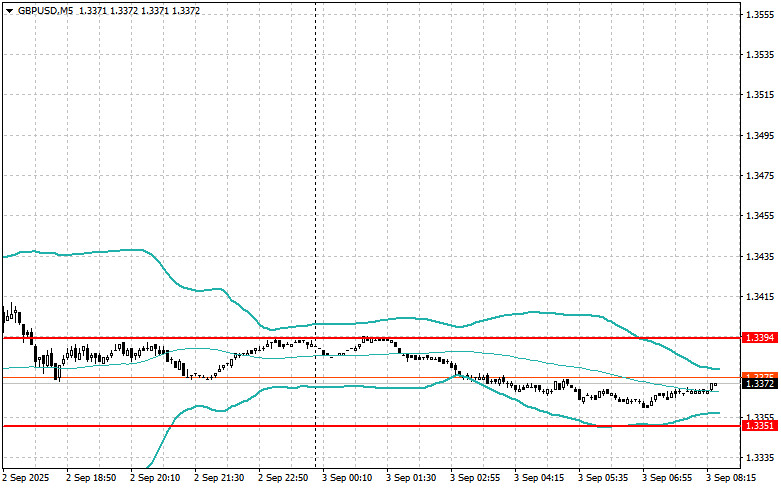Viewport: 781px width, 489px height.
Task: Click the 3 Sep 02:55 time label
Action: (x=475, y=478)
